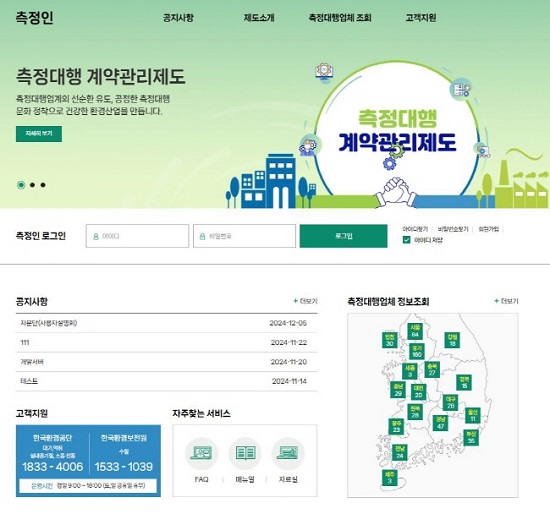Screen dimensions: 550x514
Task: Open the 고객지원 top menu
Action: coord(421,18)
